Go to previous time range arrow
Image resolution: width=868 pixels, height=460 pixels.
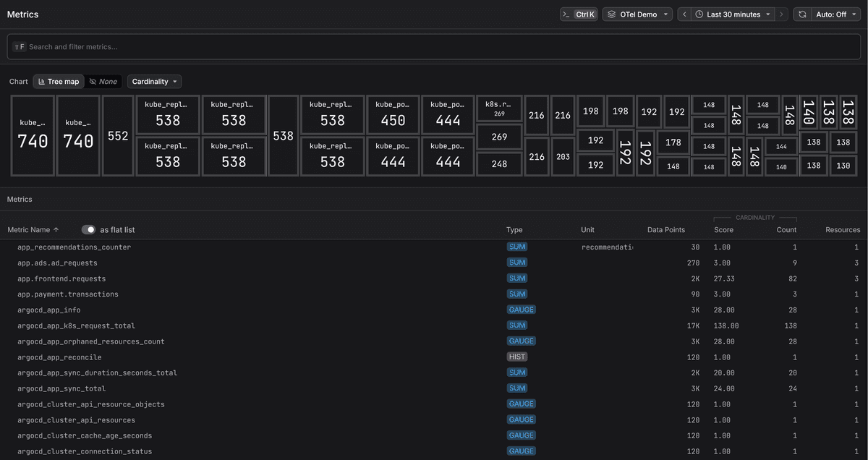[x=684, y=14]
